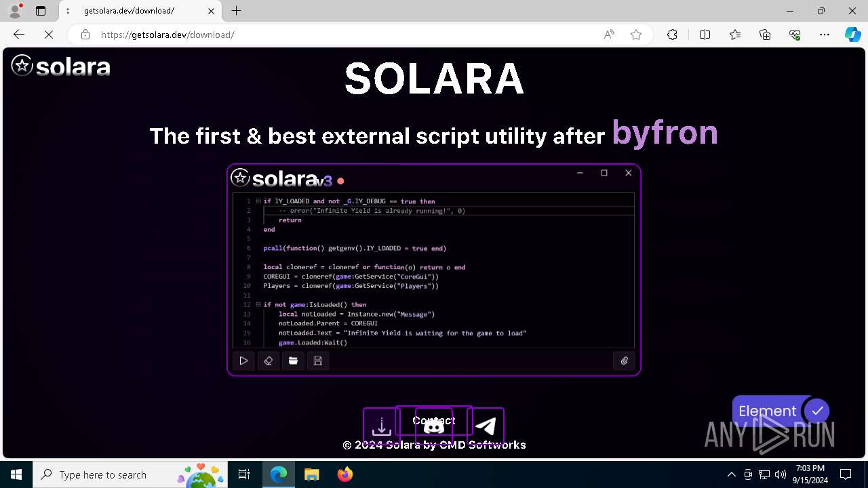Open the Favorites list icon
Image resolution: width=868 pixels, height=488 pixels.
(x=735, y=35)
